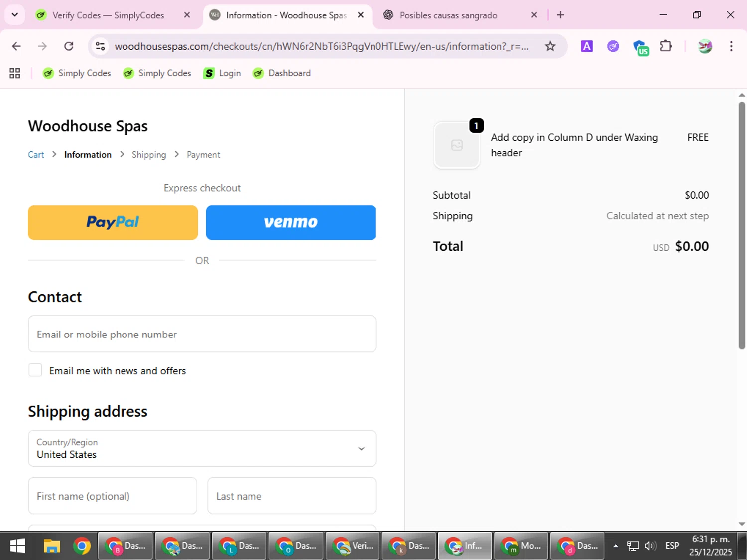Open the apps grid in bookmarks bar
Viewport: 747px width, 560px height.
pos(15,73)
